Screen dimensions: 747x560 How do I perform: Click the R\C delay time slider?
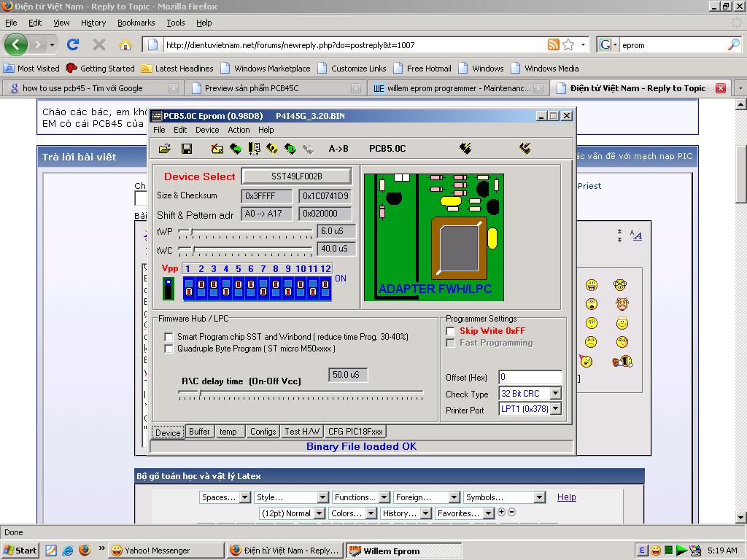(x=200, y=394)
